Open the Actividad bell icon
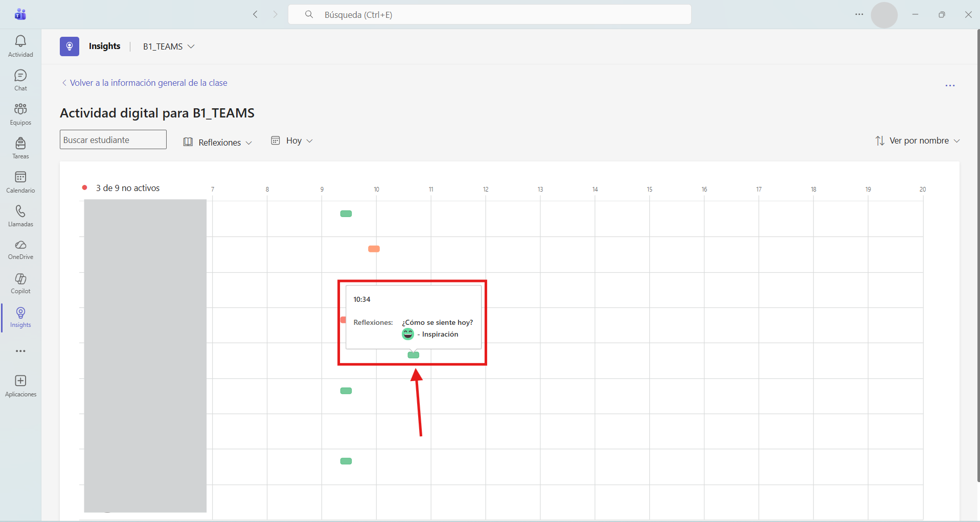The height and width of the screenshot is (522, 980). tap(20, 41)
